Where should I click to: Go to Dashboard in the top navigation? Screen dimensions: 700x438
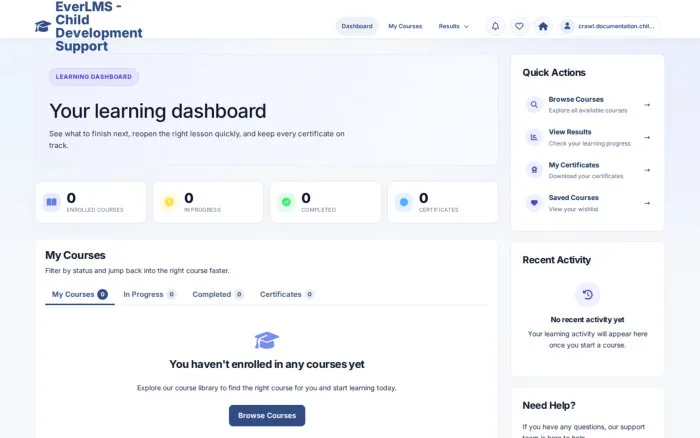[x=357, y=26]
